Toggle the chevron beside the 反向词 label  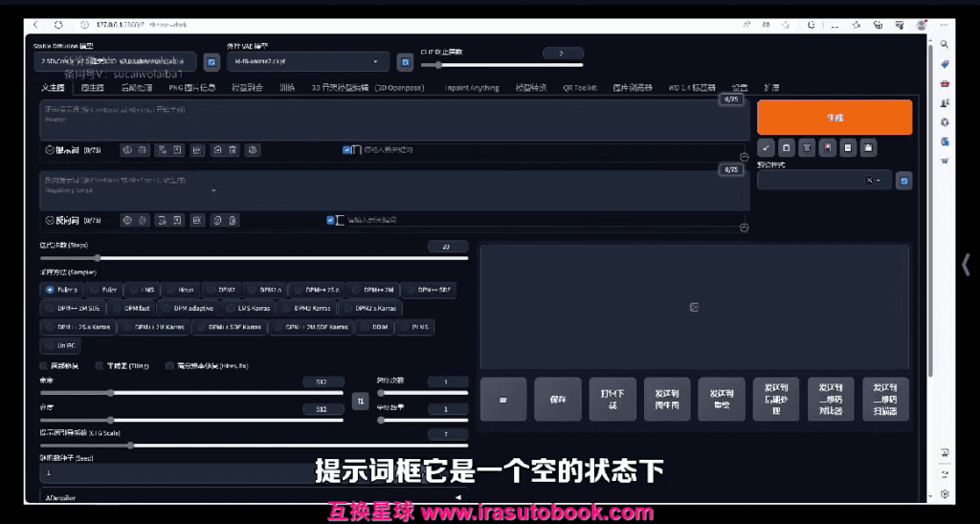point(50,221)
